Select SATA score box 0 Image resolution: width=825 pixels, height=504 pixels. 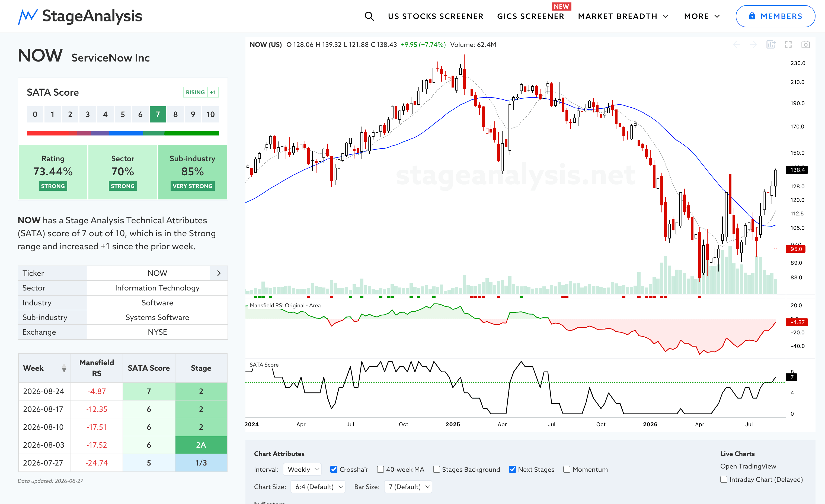[35, 114]
